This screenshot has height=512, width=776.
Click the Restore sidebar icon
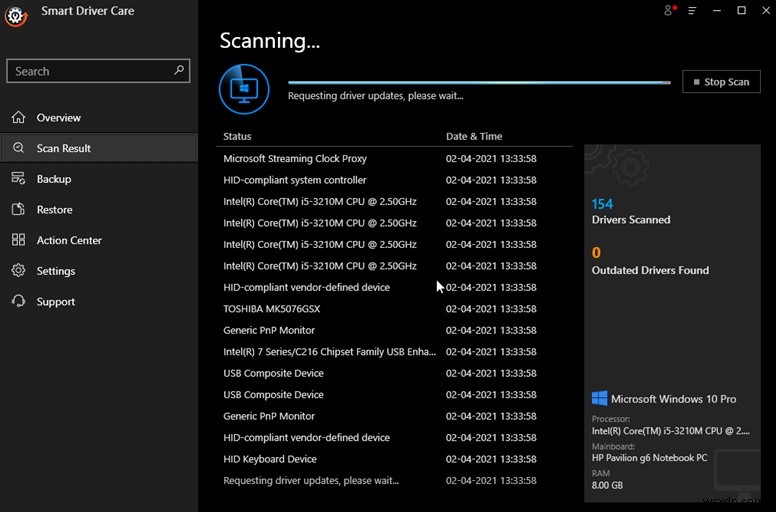[x=18, y=210]
